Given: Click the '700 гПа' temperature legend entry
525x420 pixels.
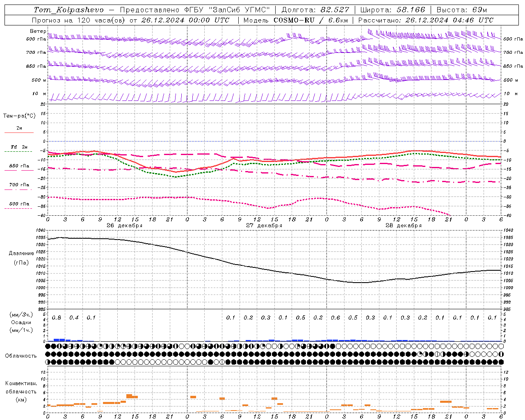Looking at the screenshot, I should 19,185.
